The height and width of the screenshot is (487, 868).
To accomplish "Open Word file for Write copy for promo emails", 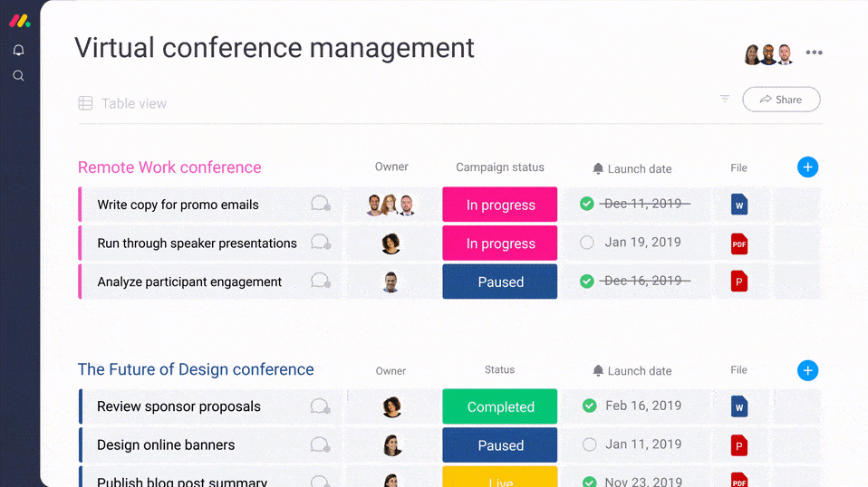I will [x=739, y=205].
